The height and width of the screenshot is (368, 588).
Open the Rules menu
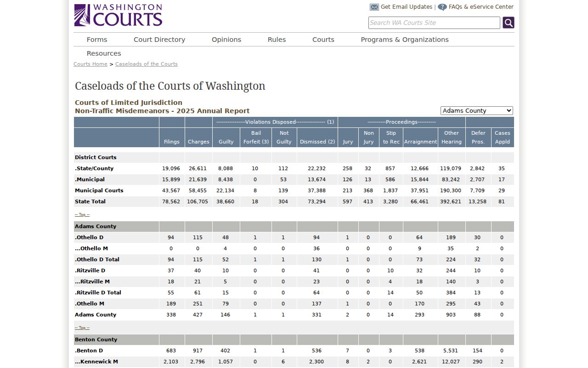[277, 40]
